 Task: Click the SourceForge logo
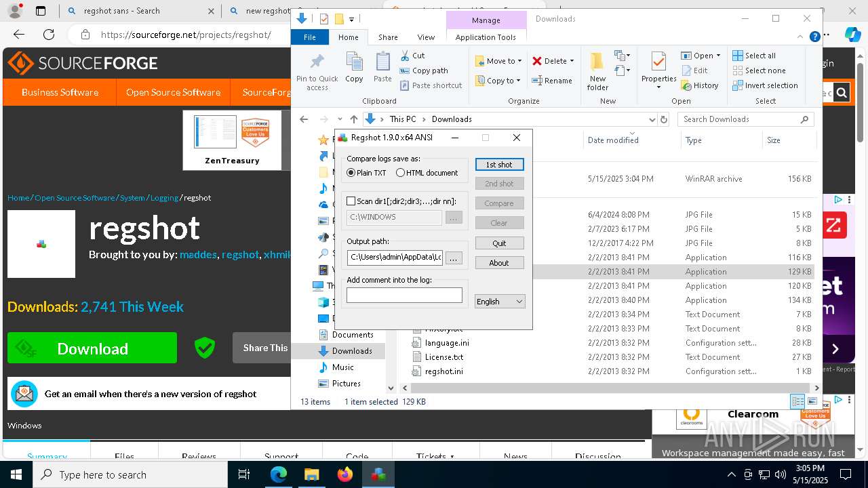(83, 63)
